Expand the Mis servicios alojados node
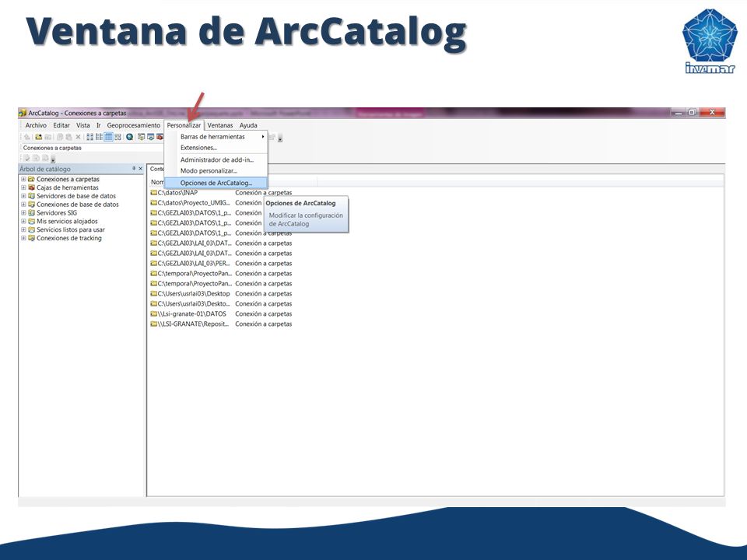The height and width of the screenshot is (560, 747). [23, 222]
